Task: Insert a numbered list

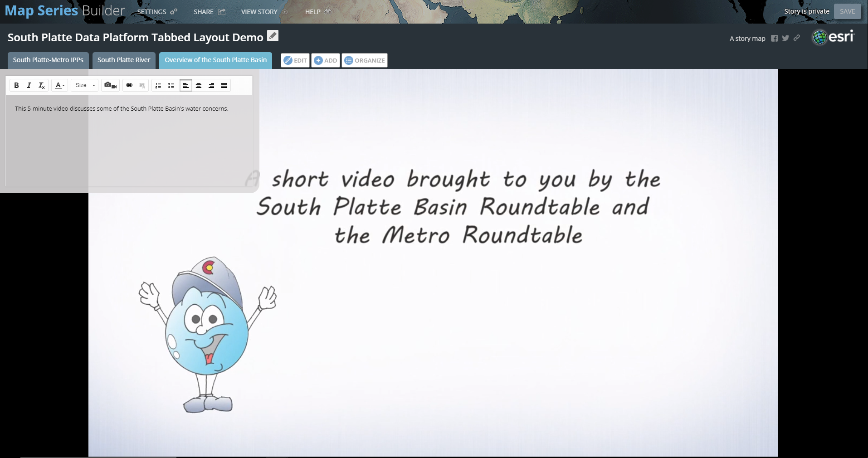Action: point(158,85)
